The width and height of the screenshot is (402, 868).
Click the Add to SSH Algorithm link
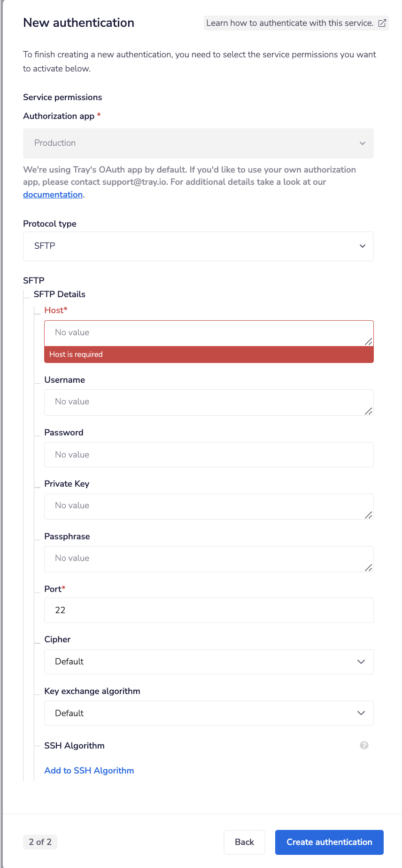coord(89,770)
